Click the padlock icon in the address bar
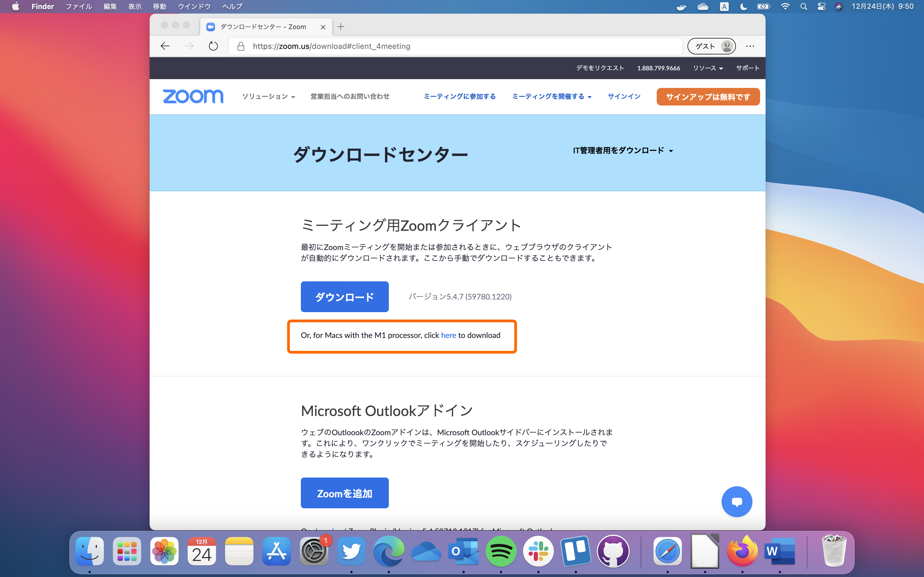Viewport: 924px width, 577px height. [240, 46]
